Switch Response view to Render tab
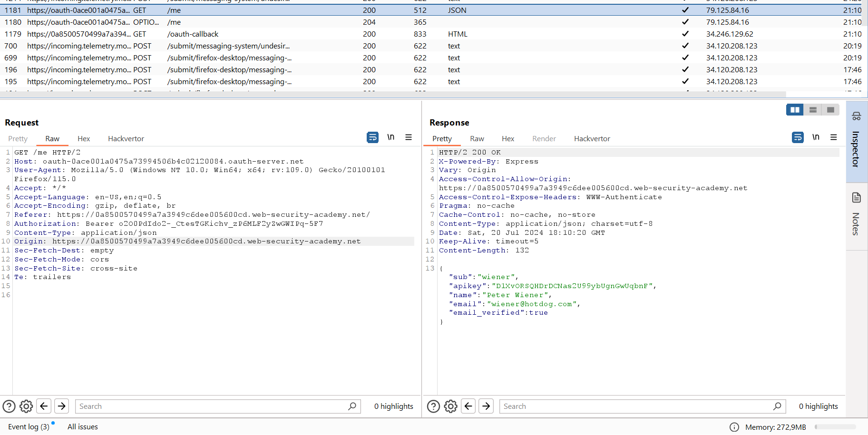Viewport: 868px width, 435px height. [544, 139]
